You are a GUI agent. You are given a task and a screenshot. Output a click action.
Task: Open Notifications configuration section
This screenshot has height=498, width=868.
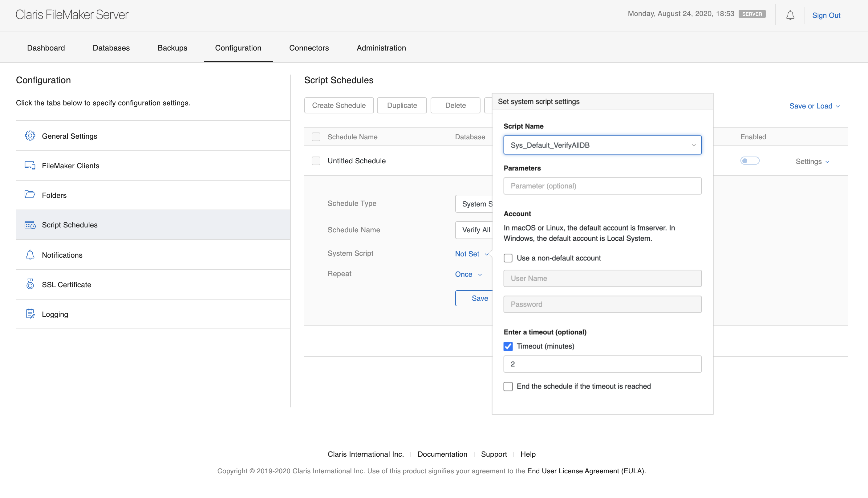[153, 255]
